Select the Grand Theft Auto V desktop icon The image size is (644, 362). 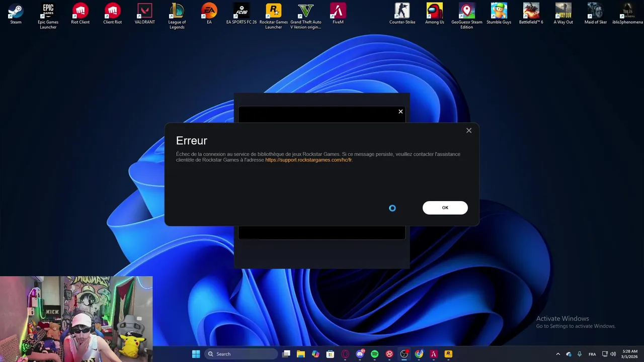[305, 16]
